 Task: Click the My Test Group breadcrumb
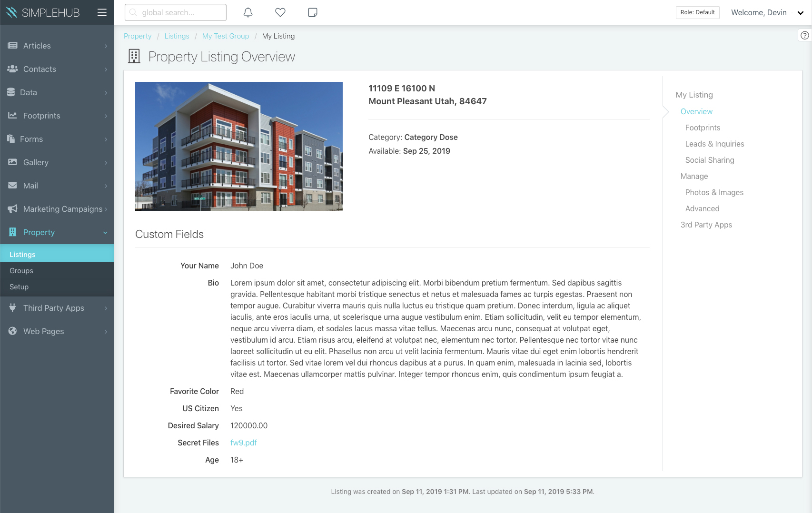(x=226, y=36)
